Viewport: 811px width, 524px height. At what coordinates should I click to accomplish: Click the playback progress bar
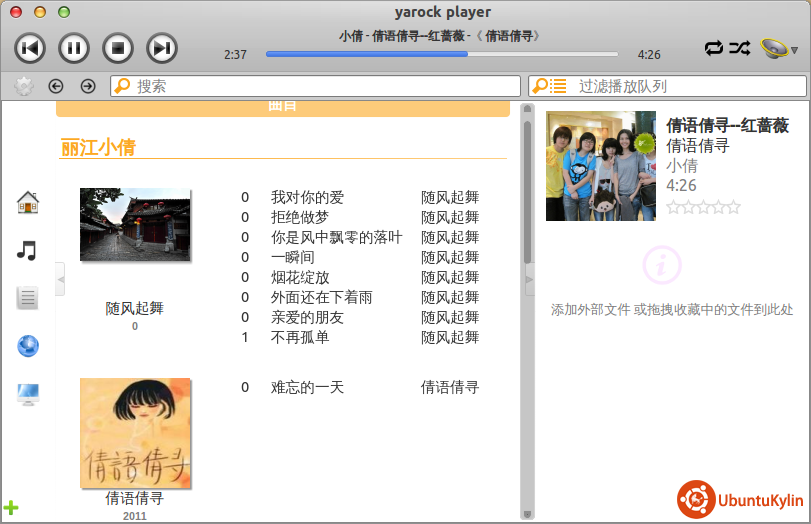[x=441, y=54]
